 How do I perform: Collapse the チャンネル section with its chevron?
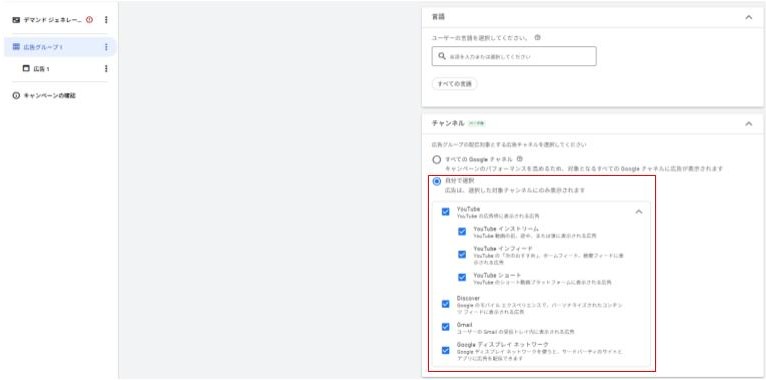(x=748, y=124)
